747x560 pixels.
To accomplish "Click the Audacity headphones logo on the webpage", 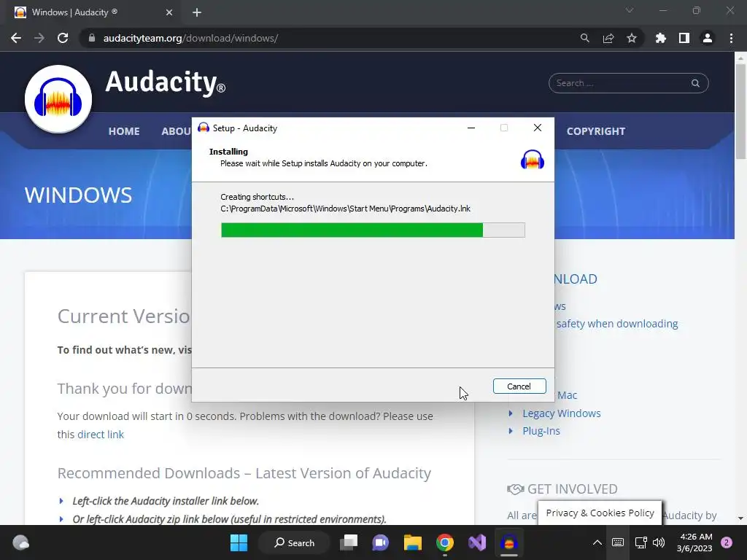I will (x=58, y=99).
